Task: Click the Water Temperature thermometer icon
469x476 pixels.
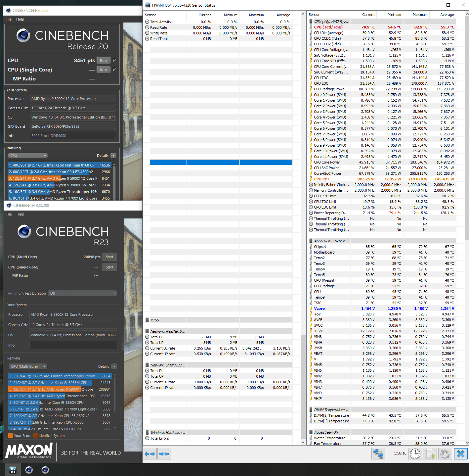Action: [x=311, y=438]
